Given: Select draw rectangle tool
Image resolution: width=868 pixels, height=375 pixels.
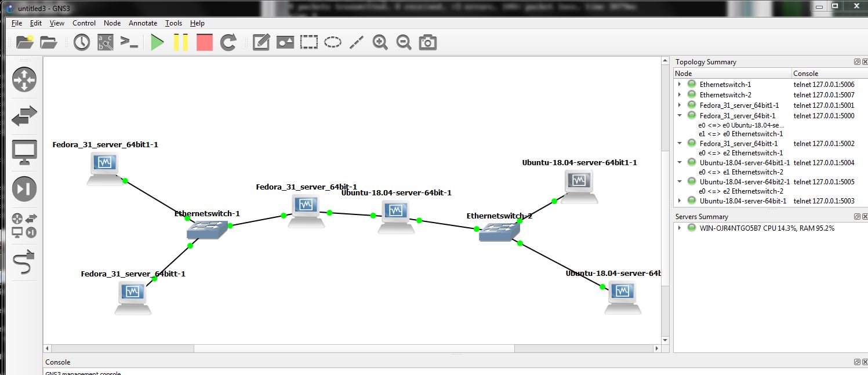Looking at the screenshot, I should click(309, 42).
